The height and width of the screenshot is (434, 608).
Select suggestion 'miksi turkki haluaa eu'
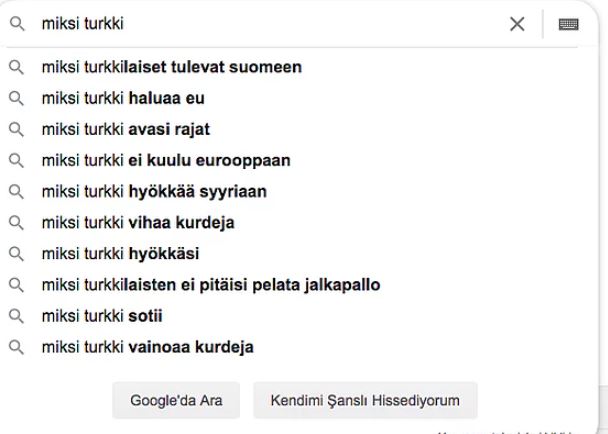click(124, 98)
